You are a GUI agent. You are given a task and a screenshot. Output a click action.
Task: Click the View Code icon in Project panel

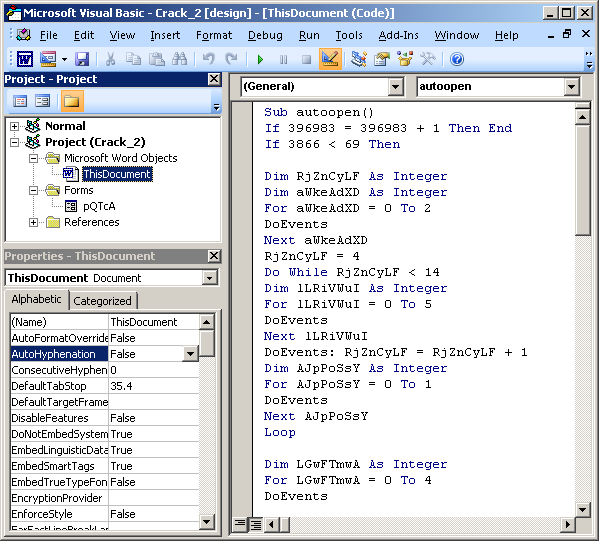click(20, 101)
